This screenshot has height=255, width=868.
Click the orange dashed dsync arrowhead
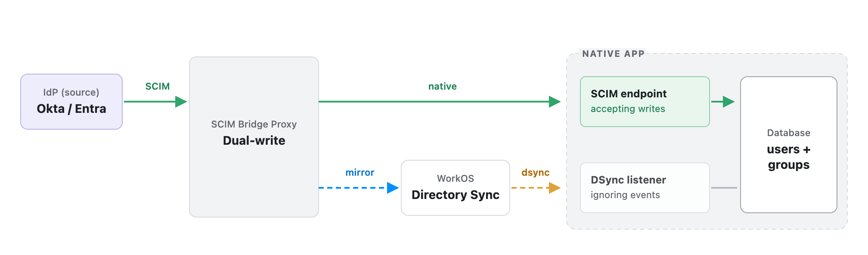(555, 188)
